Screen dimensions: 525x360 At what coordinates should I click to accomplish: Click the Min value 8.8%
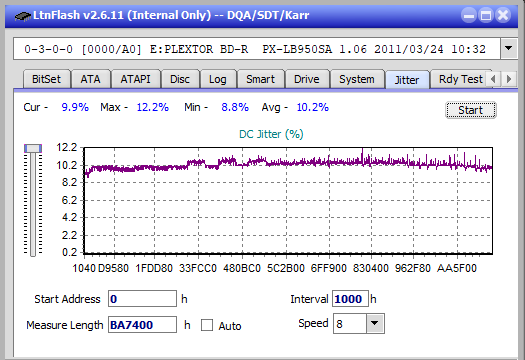tap(235, 107)
